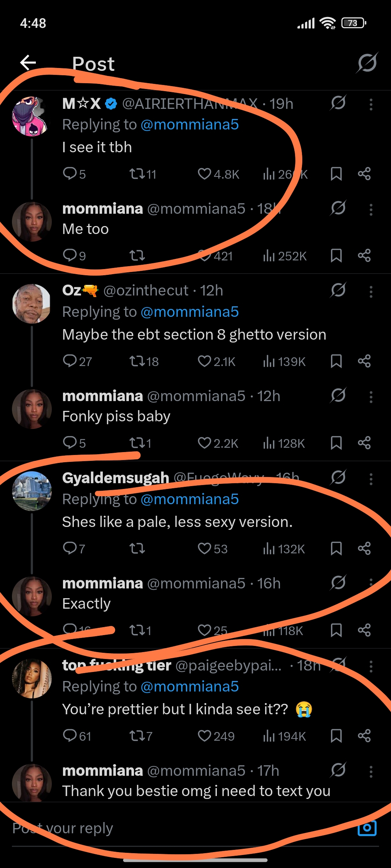
Task: Open the more options on the "Fonky piss baby" reply
Action: point(371,397)
